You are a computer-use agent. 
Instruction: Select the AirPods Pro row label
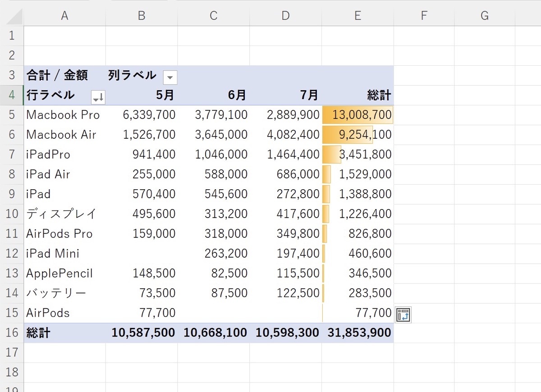click(x=64, y=234)
